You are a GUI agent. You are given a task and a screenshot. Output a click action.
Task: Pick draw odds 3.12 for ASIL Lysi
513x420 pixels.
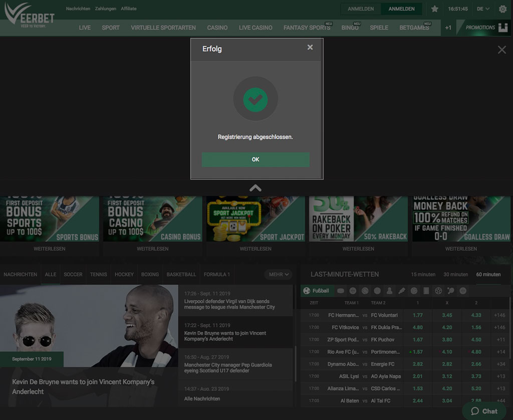[447, 376]
